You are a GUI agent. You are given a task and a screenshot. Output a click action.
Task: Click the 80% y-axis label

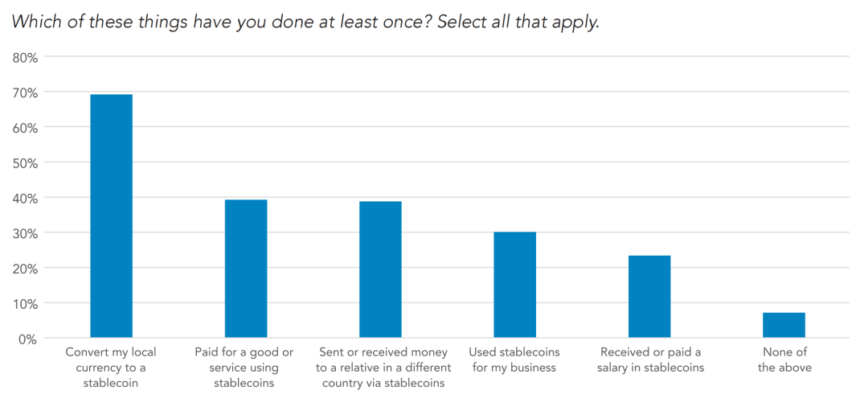[24, 58]
